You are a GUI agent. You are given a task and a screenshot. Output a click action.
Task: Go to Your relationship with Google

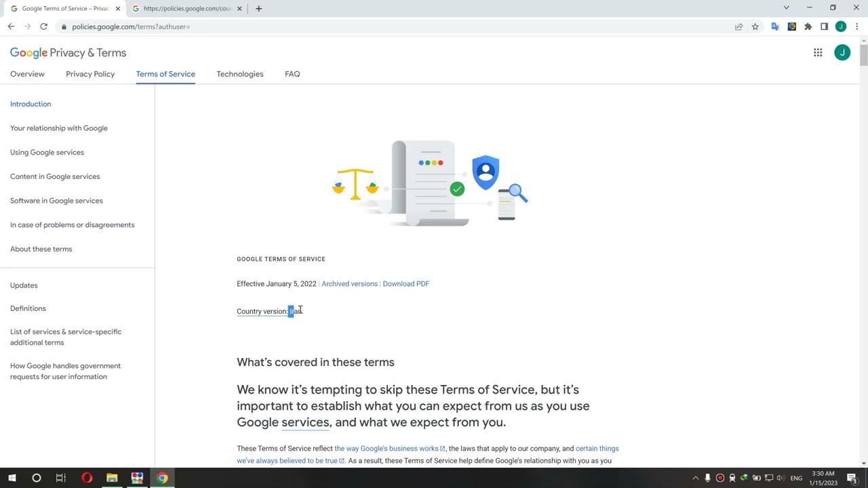[59, 128]
